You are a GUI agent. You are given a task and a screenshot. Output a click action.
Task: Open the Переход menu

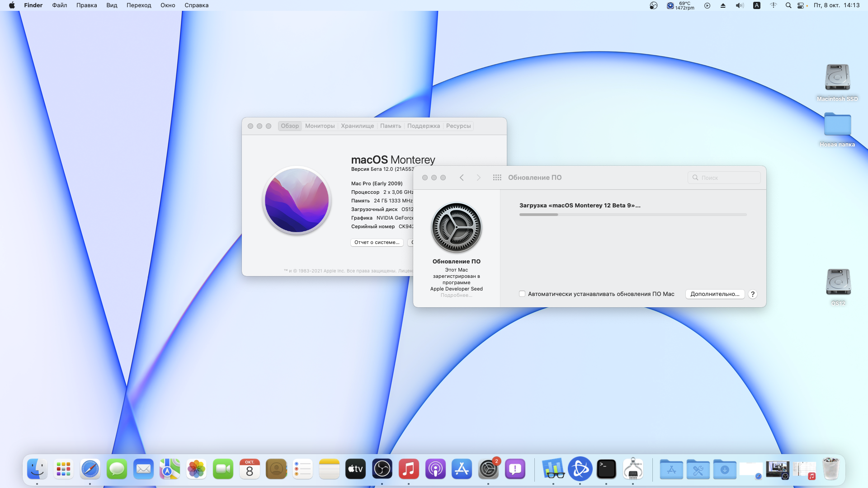[139, 5]
